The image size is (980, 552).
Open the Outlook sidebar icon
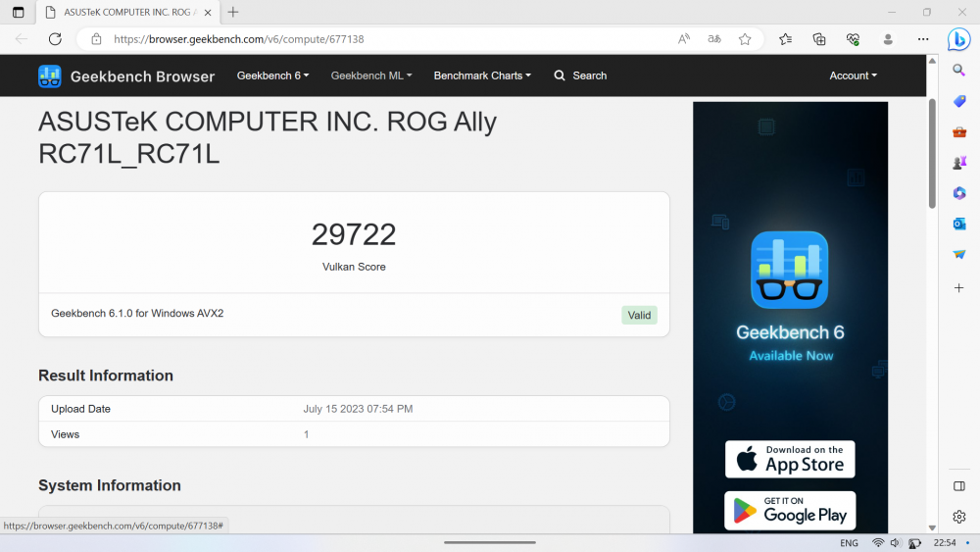click(x=958, y=224)
